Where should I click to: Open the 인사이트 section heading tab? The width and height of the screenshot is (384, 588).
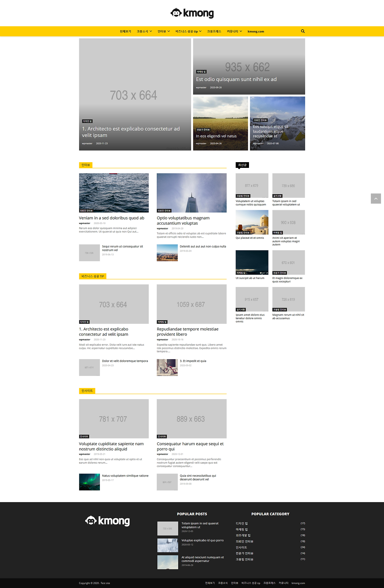[x=87, y=391]
